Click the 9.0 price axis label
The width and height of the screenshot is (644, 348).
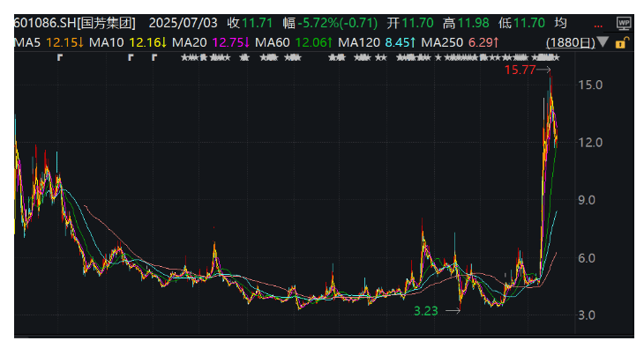pyautogui.click(x=587, y=200)
